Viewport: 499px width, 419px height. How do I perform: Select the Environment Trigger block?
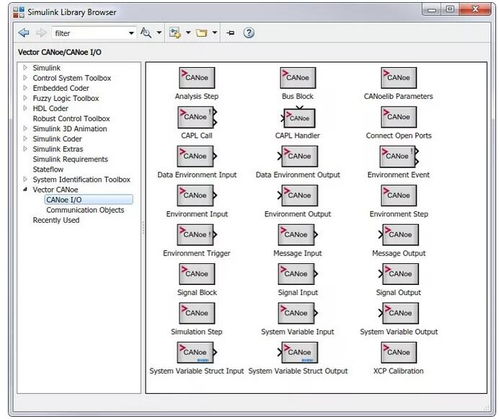[197, 235]
